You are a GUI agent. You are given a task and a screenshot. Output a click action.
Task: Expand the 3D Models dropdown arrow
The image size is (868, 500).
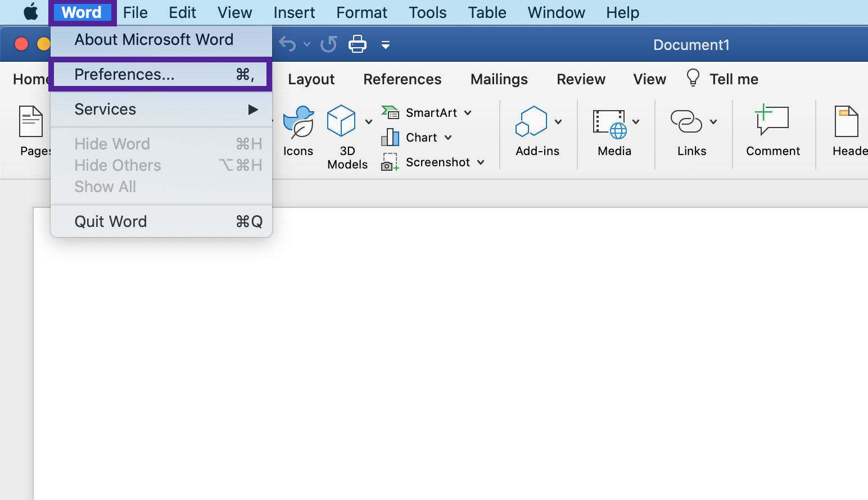[x=369, y=121]
